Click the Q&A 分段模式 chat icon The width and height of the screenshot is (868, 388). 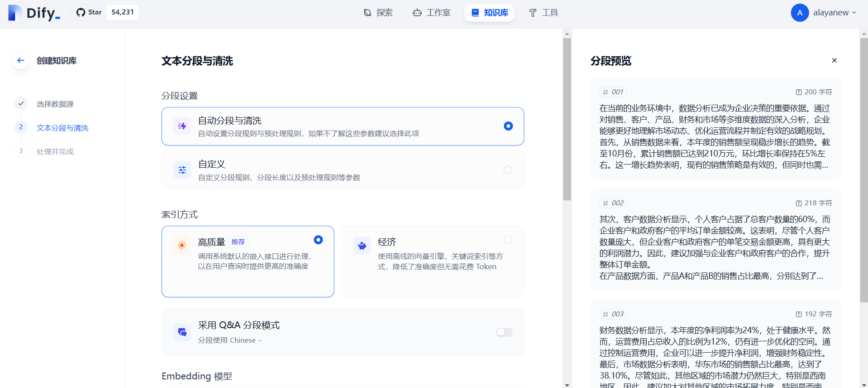pyautogui.click(x=182, y=332)
